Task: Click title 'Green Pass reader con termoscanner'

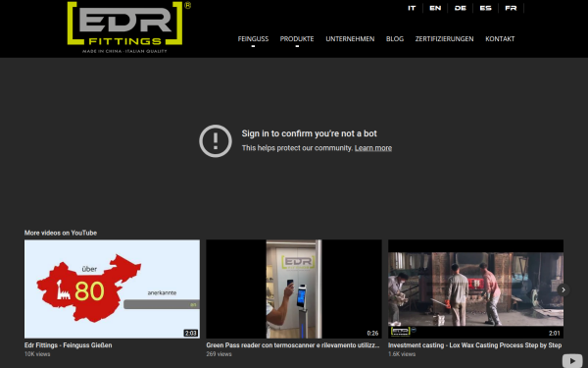Action: (x=293, y=345)
